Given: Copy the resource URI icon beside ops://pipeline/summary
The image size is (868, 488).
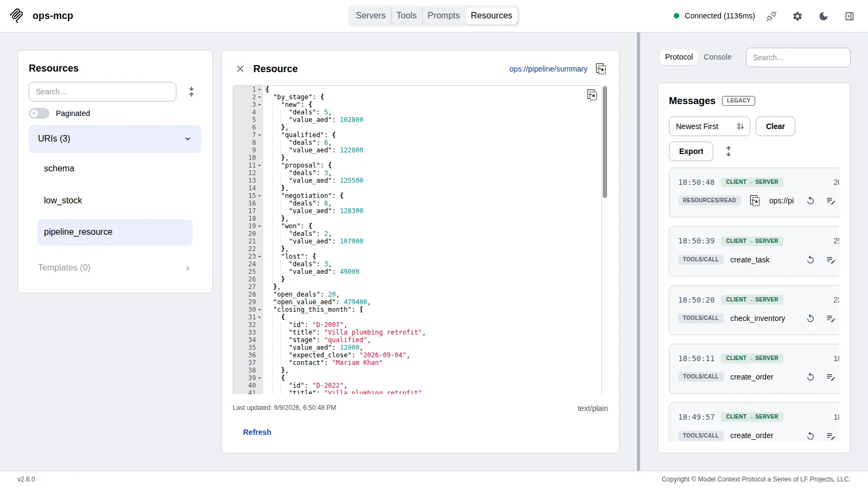Looking at the screenshot, I should [601, 69].
